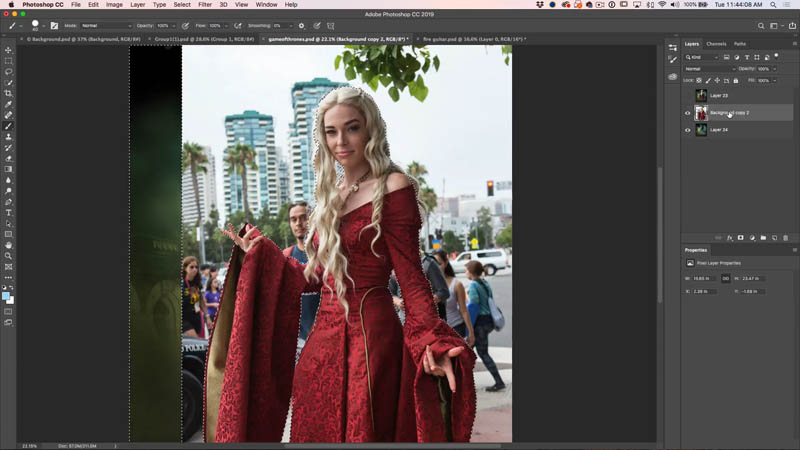Select the Hand tool
The width and height of the screenshot is (800, 450).
tap(8, 245)
